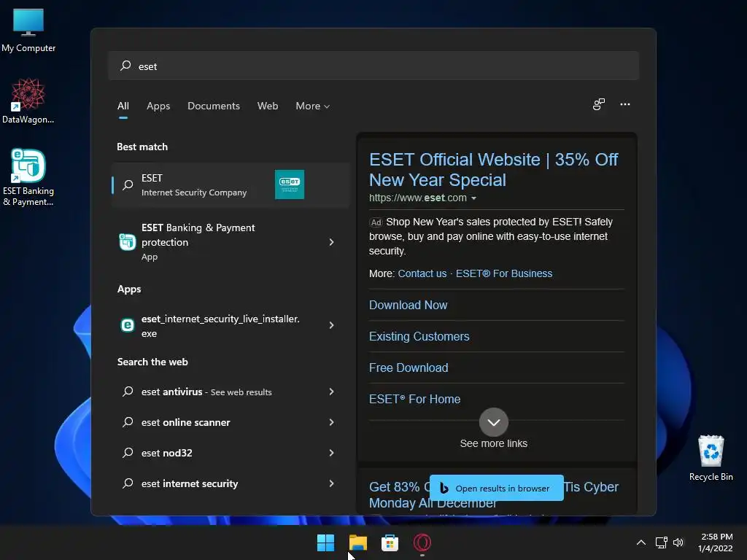This screenshot has height=560, width=747.
Task: Open ESET Banking & Payment desktop shortcut
Action: point(28,177)
